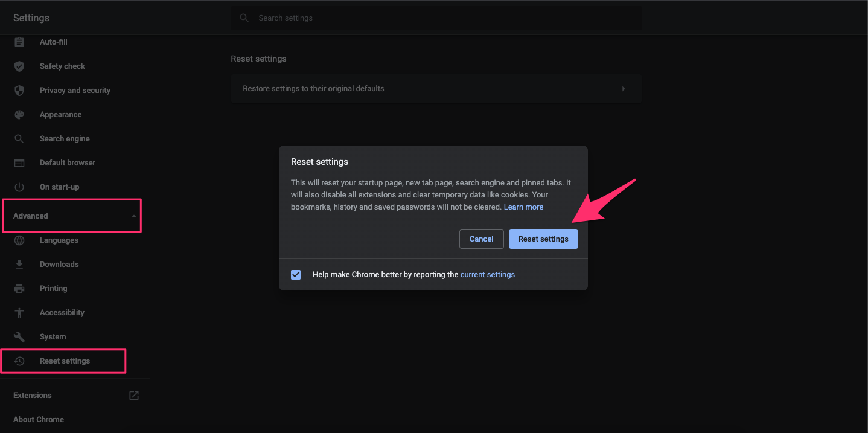Follow the Learn more link
Screen dimensions: 868x433
tap(523, 207)
